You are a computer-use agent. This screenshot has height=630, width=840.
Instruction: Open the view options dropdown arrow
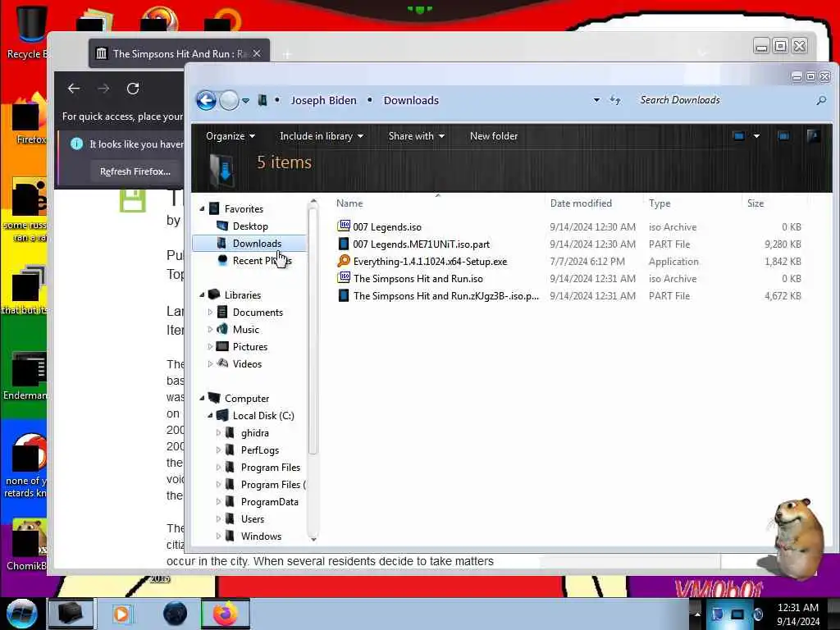point(756,136)
